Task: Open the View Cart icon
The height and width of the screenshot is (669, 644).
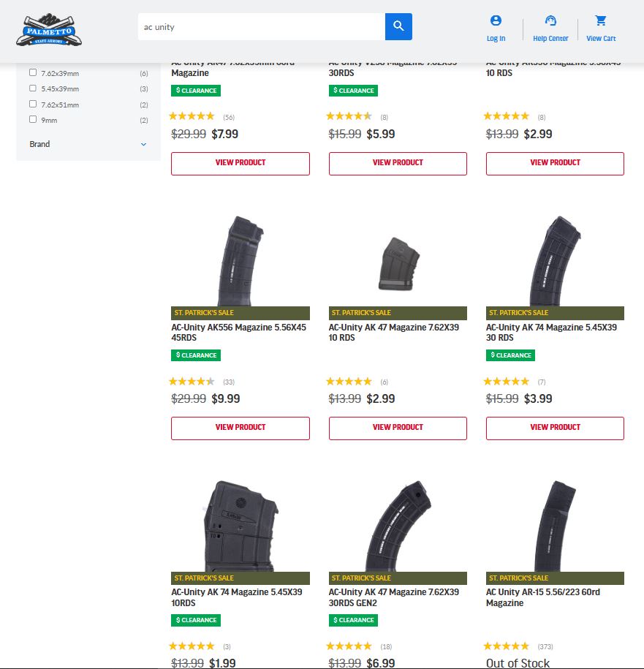Action: (x=601, y=21)
